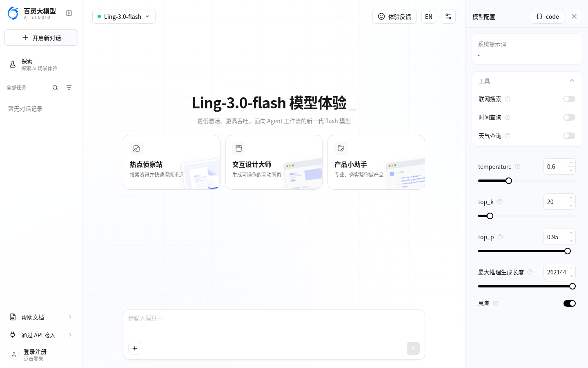Close the 模型配置 panel

574,16
